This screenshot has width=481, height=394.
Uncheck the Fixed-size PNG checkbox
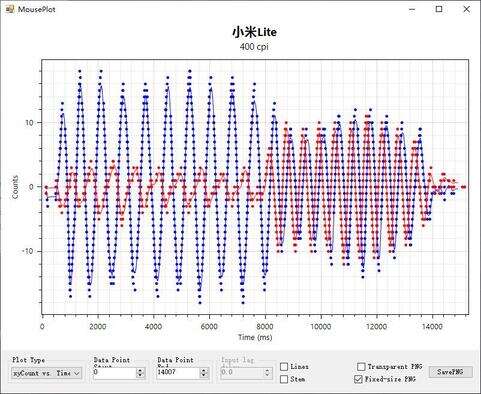[358, 379]
